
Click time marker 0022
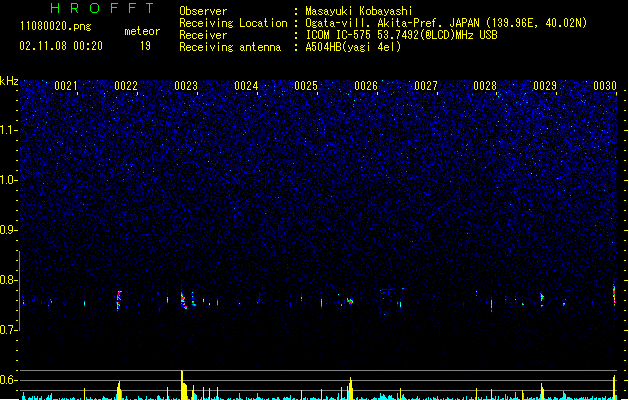126,86
